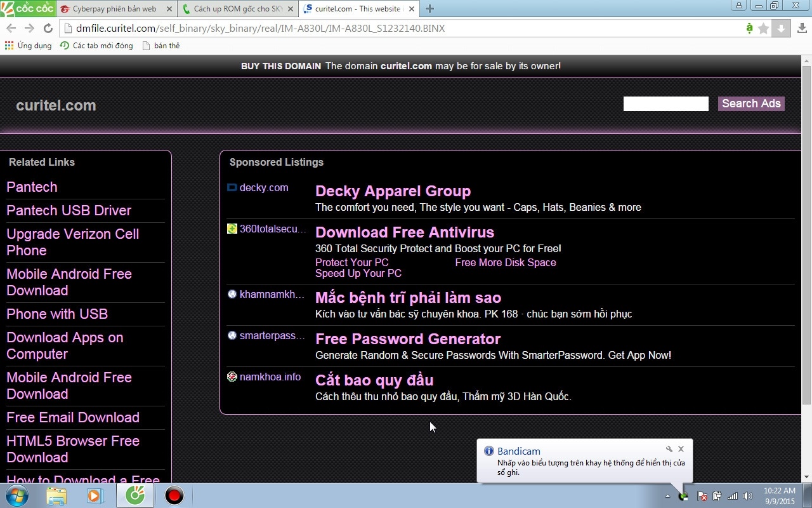The image size is (812, 508).
Task: Open Pantech USB Driver link
Action: (69, 210)
